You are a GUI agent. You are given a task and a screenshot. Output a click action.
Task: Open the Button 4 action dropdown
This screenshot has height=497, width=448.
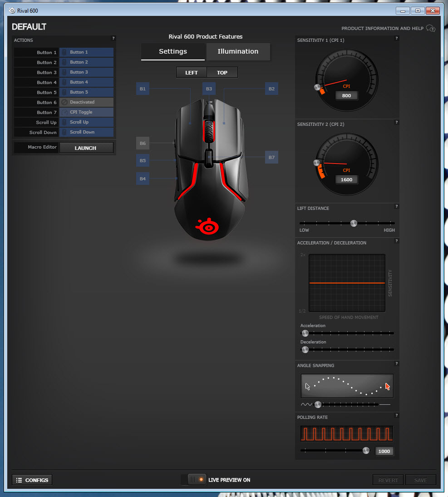tap(86, 82)
